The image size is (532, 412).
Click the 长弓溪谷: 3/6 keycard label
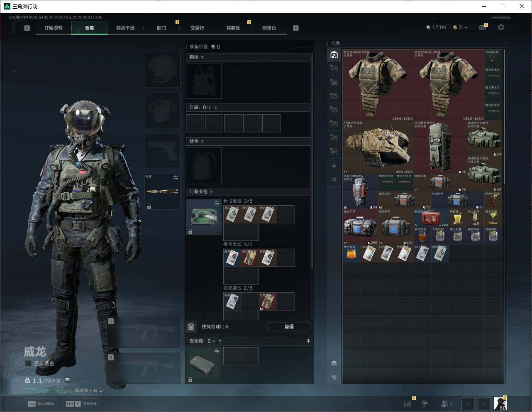pyautogui.click(x=238, y=201)
